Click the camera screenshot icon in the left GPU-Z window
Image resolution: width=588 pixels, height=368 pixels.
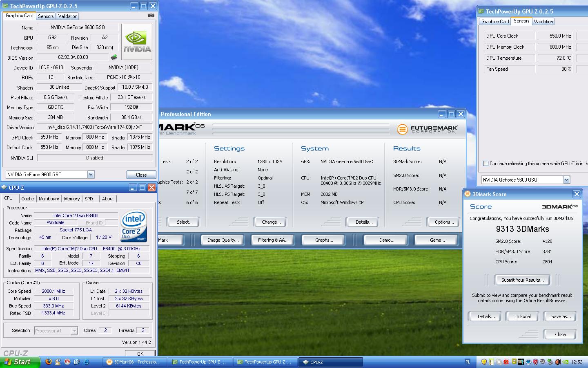[x=151, y=16]
